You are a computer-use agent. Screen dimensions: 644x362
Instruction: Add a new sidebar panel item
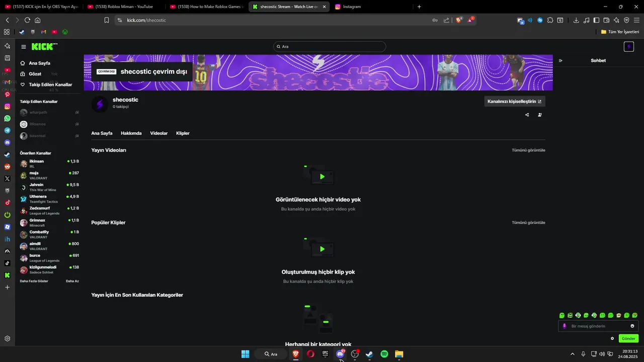7,287
